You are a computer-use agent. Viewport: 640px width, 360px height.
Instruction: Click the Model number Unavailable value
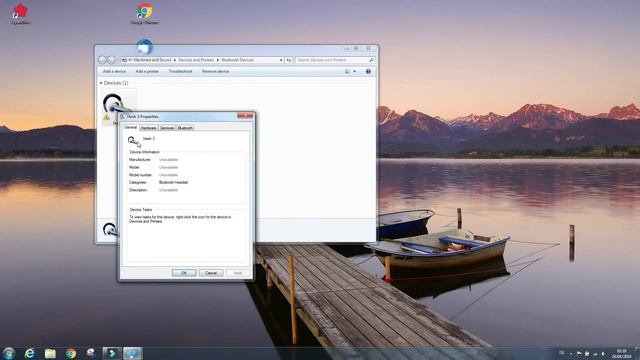pyautogui.click(x=168, y=175)
